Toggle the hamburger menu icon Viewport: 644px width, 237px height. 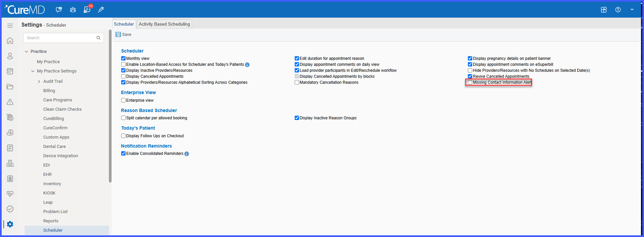click(x=10, y=26)
